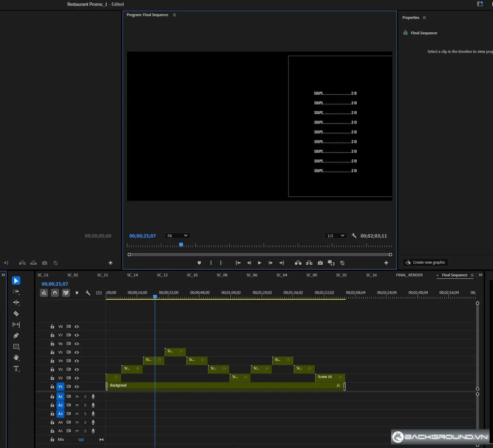
Task: Toggle lock on track V2
Action: tap(52, 378)
